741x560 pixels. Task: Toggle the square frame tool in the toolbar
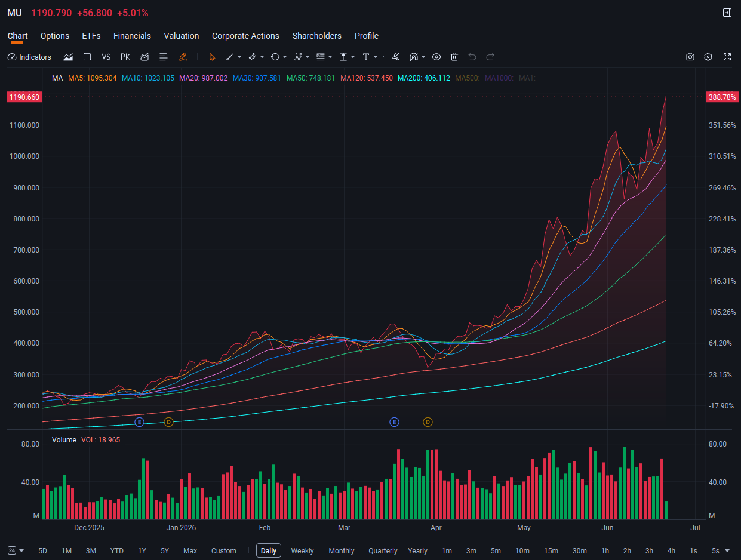[x=87, y=57]
